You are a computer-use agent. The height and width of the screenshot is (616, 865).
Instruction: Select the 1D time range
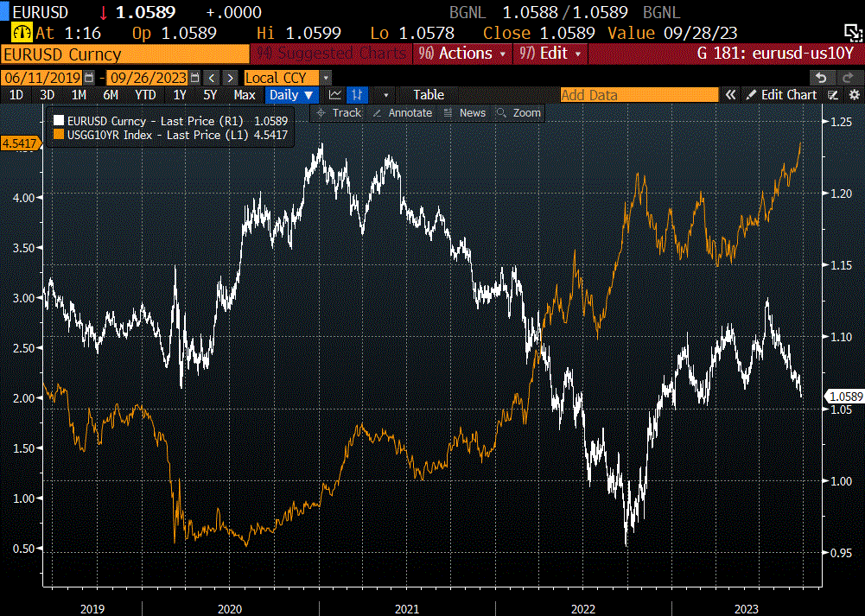pyautogui.click(x=16, y=95)
